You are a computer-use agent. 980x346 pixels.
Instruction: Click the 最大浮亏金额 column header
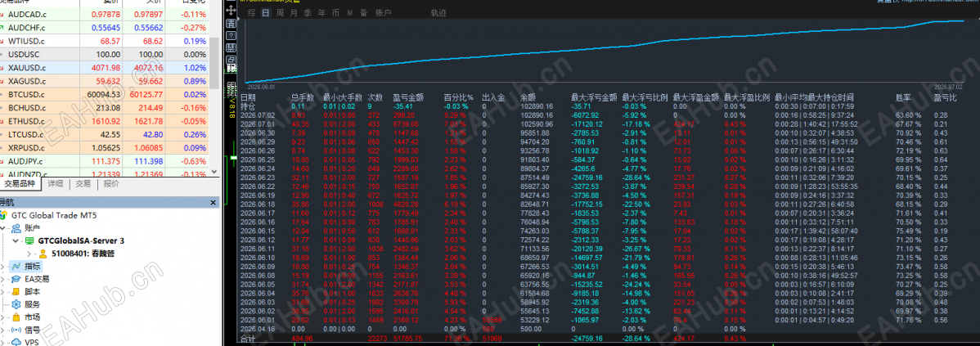pyautogui.click(x=595, y=97)
